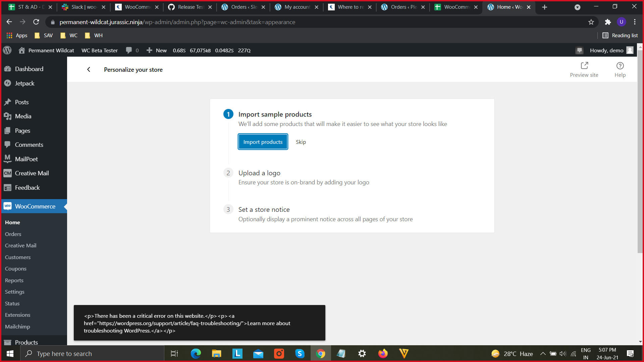Skip the import sample products step
Screen dimensions: 644x362
[x=301, y=142]
